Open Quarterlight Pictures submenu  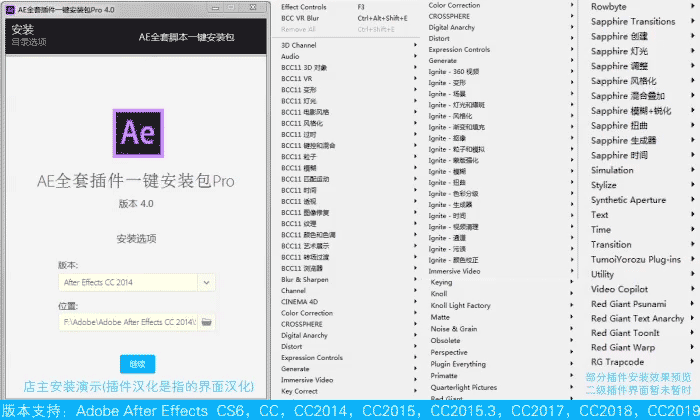(463, 387)
